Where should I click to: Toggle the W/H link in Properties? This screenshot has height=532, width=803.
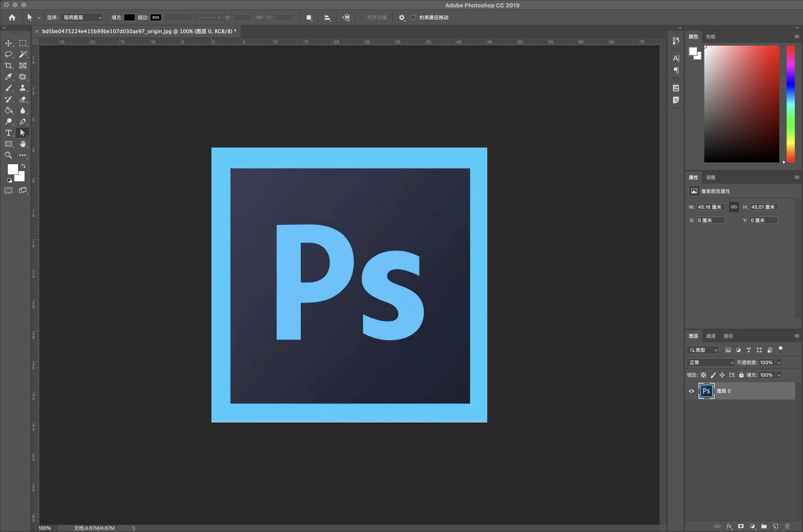(x=734, y=207)
